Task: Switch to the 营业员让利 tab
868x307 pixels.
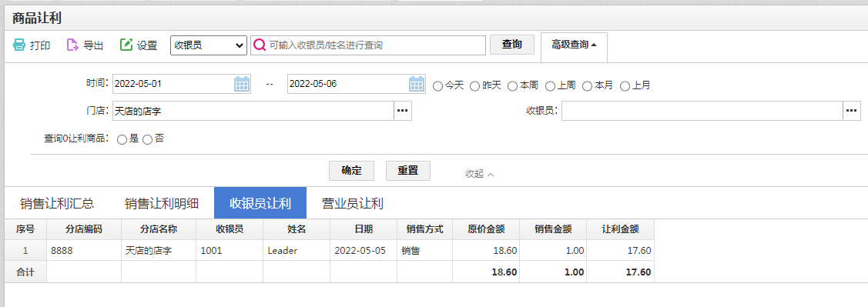Action: coord(353,204)
